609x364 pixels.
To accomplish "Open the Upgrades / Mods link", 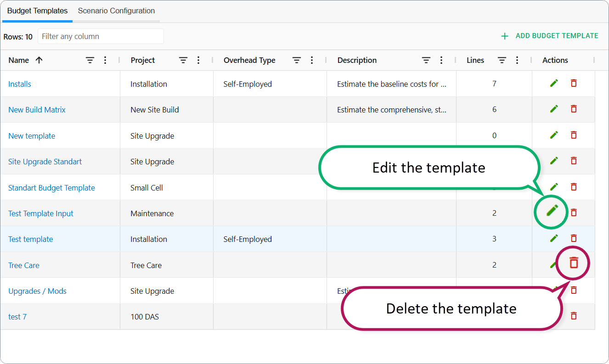I will coord(37,291).
